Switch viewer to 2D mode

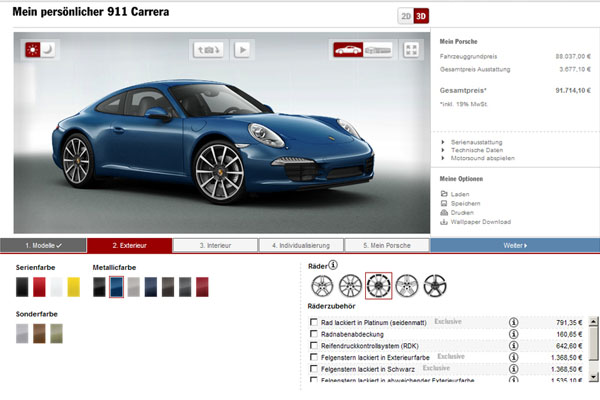[x=405, y=15]
